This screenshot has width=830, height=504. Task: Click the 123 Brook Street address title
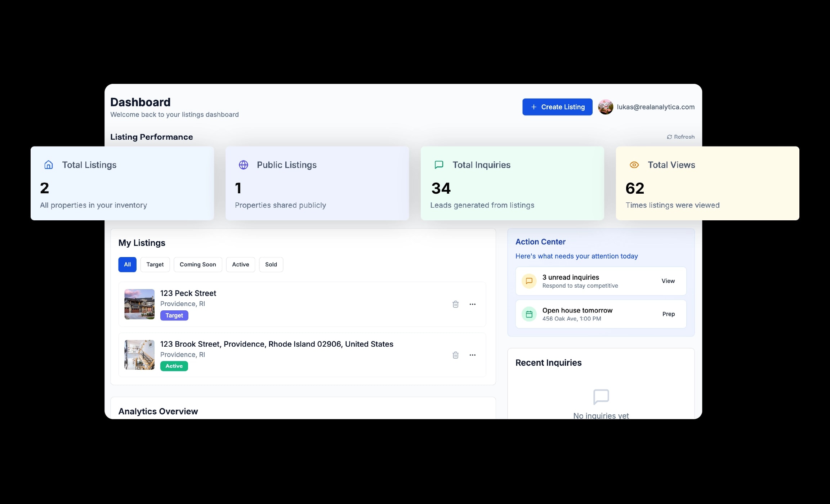[x=277, y=344]
